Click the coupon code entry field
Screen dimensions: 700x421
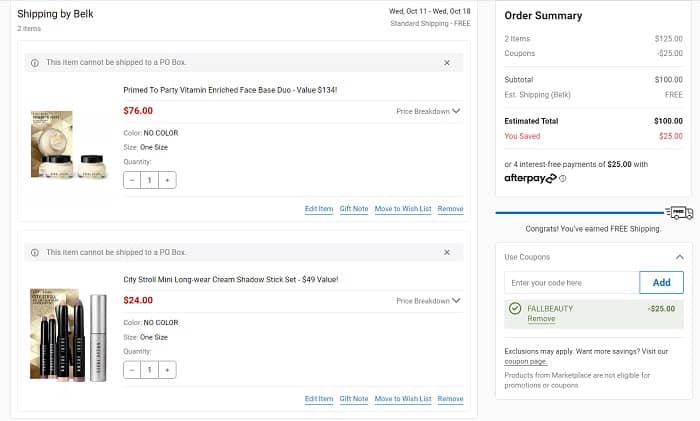click(x=570, y=283)
